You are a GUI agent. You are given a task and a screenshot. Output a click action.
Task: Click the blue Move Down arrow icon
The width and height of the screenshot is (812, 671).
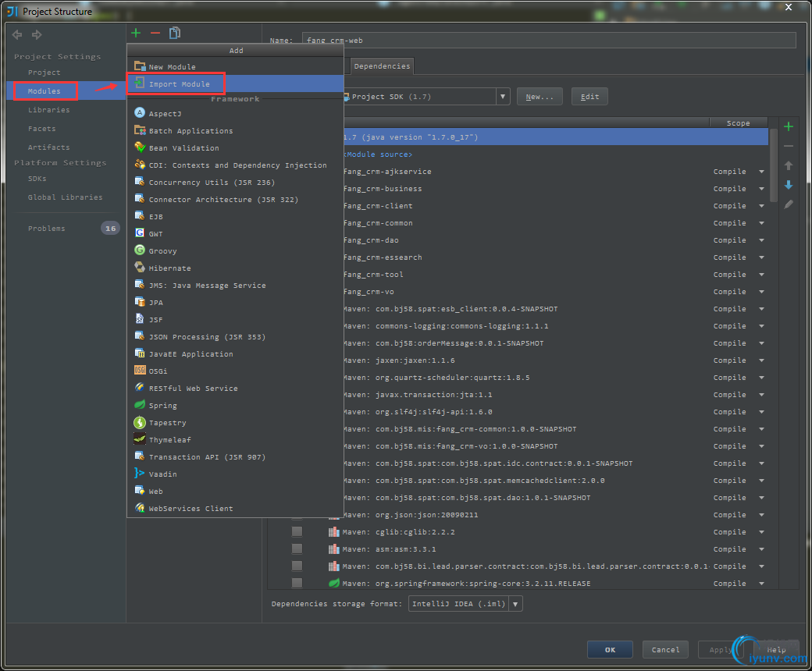pyautogui.click(x=788, y=185)
